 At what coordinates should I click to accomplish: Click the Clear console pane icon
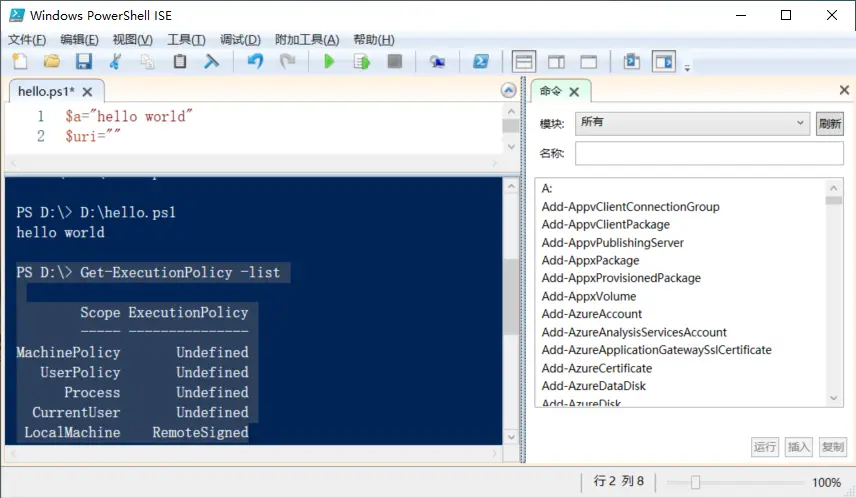211,62
